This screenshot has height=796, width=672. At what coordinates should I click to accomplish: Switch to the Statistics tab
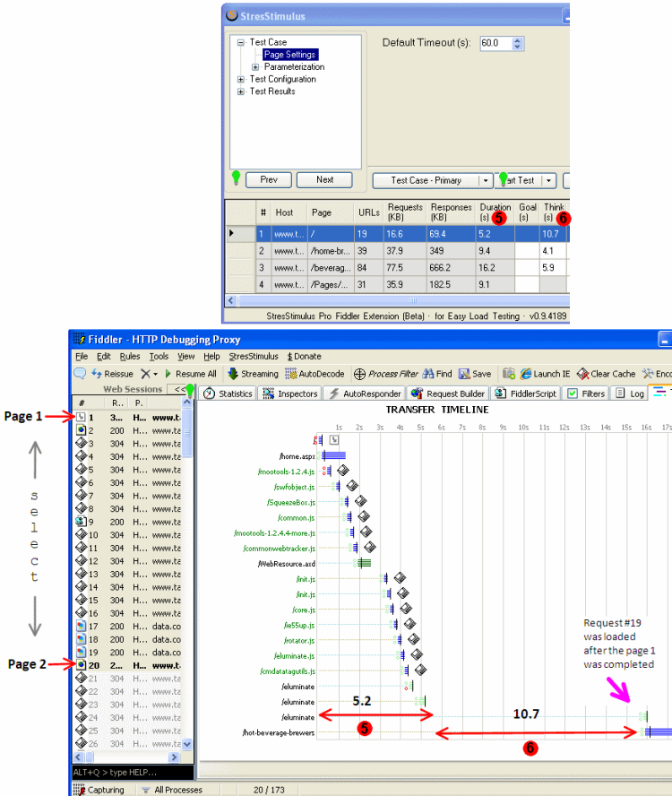coord(228,394)
